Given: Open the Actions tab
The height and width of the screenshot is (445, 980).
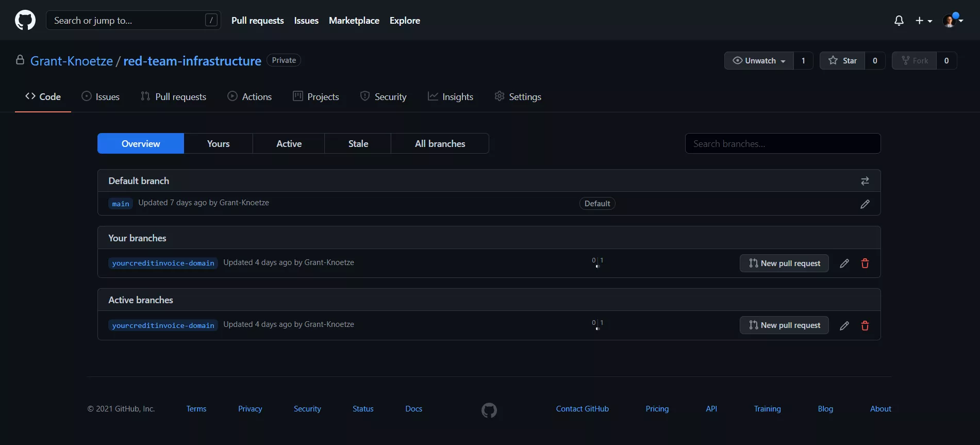Looking at the screenshot, I should tap(250, 96).
